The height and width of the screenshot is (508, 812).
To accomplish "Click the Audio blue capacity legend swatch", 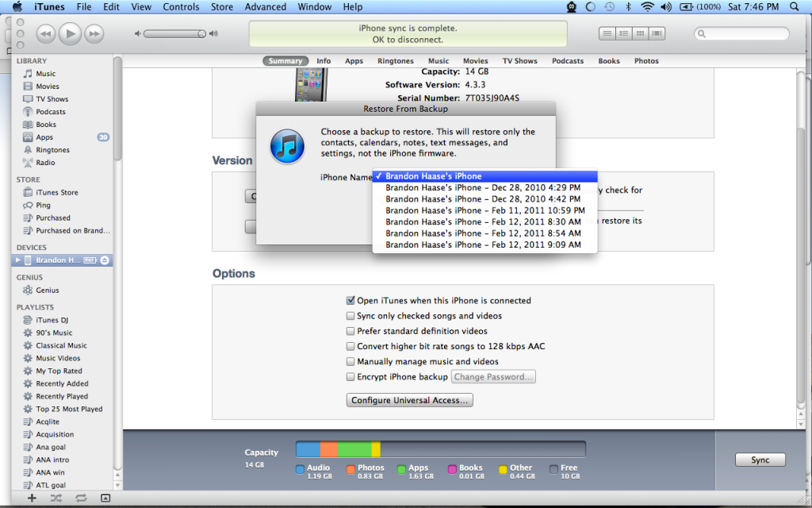I will coord(300,469).
